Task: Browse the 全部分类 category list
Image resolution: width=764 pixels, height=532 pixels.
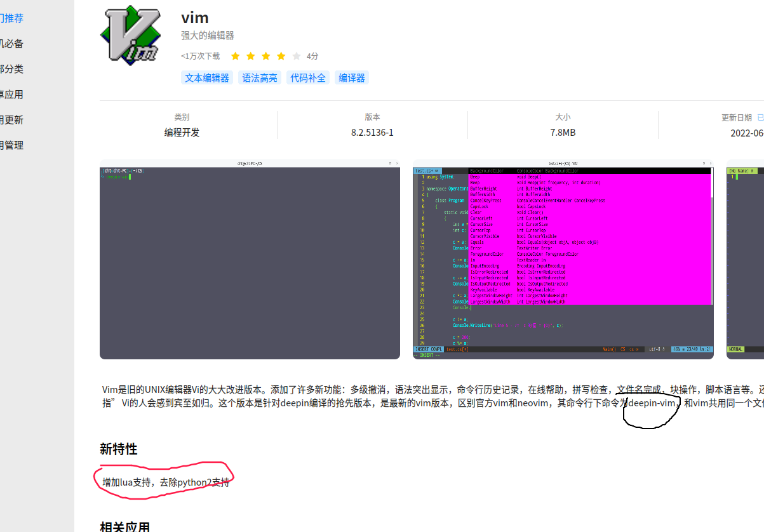Action: tap(13, 69)
